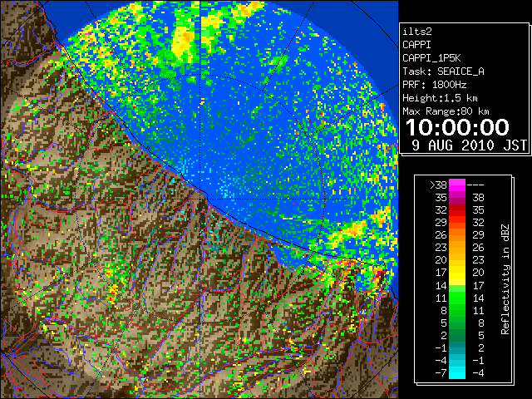Click the '>38' legend label

pos(438,185)
